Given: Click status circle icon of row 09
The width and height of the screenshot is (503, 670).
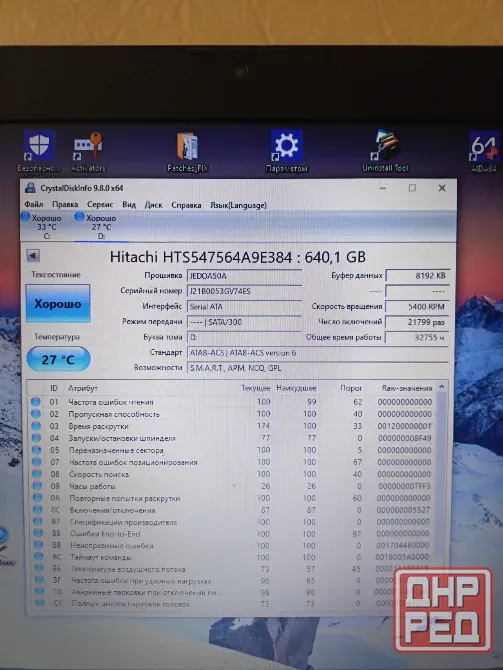Looking at the screenshot, I should [x=37, y=486].
